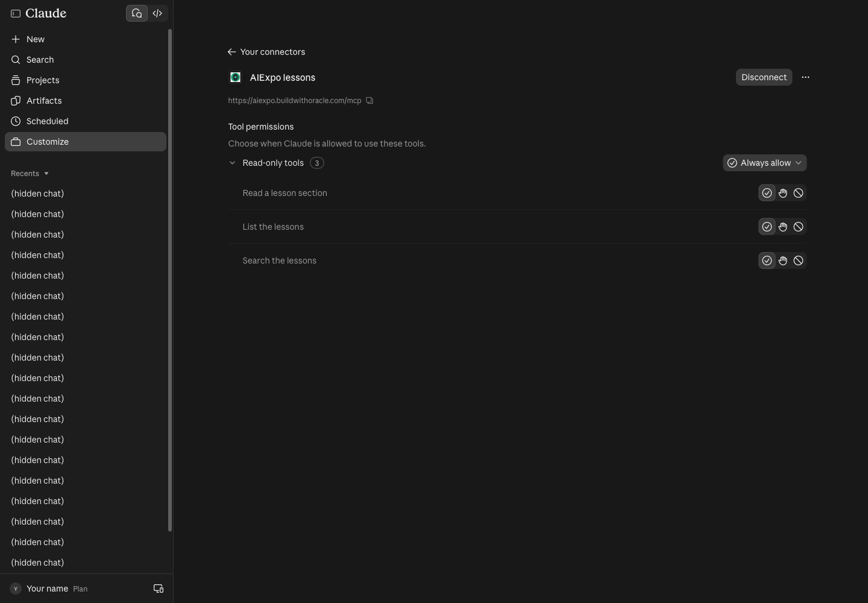The image size is (868, 603).
Task: Set Search the lessons to always allow
Action: click(x=767, y=260)
